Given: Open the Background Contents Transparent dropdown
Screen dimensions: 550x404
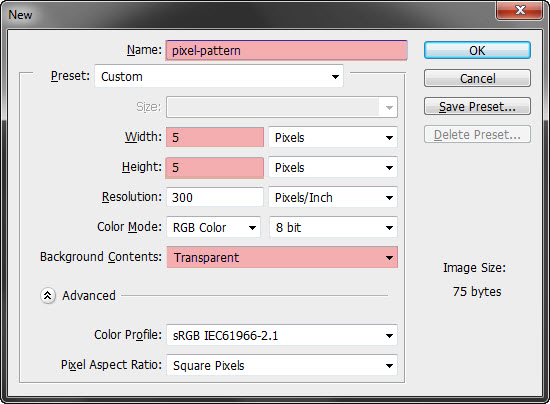Looking at the screenshot, I should pyautogui.click(x=282, y=257).
